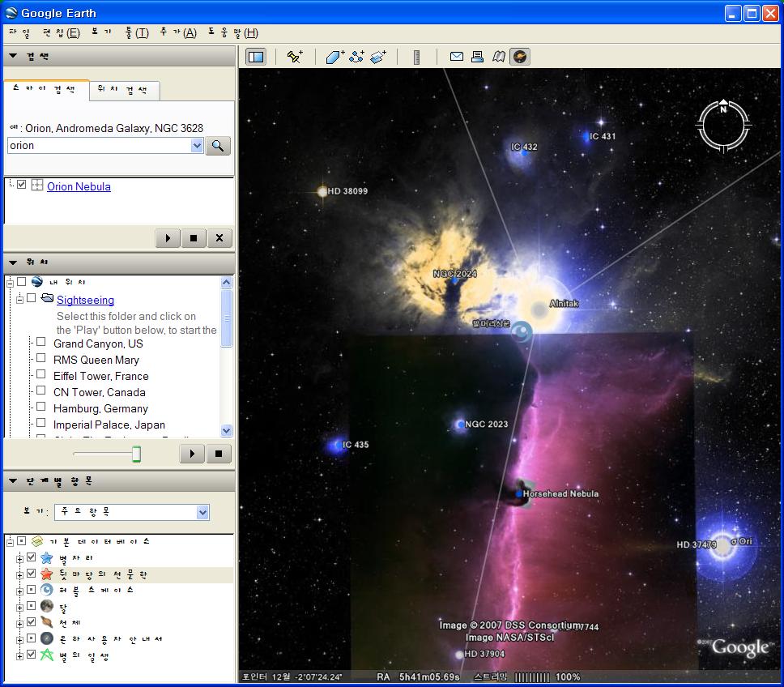Click the add image overlay icon
The width and height of the screenshot is (784, 687).
378,57
